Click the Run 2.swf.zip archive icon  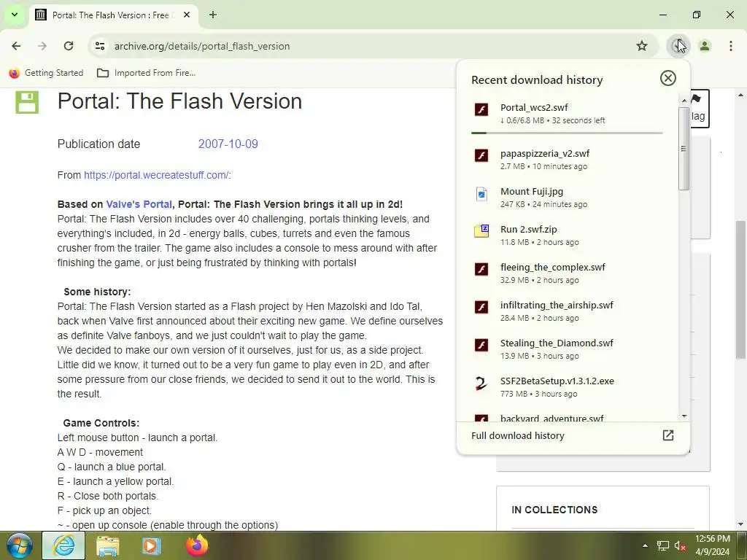(x=481, y=231)
